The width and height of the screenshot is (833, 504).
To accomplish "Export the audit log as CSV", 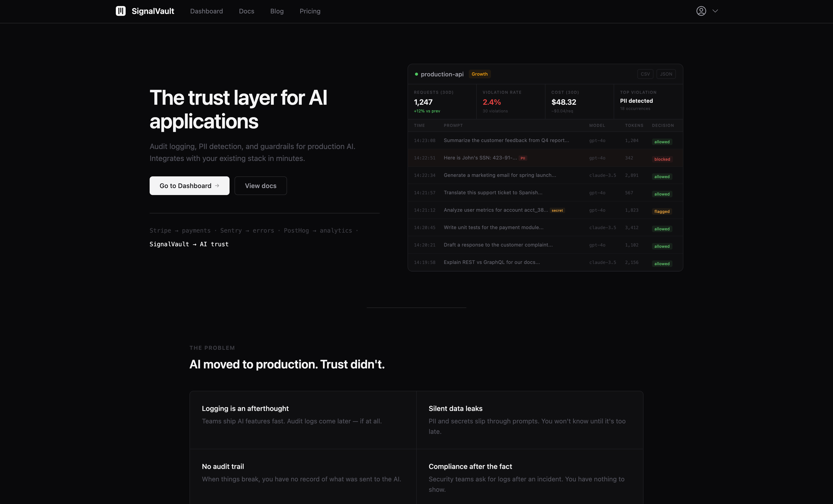I will (x=645, y=74).
